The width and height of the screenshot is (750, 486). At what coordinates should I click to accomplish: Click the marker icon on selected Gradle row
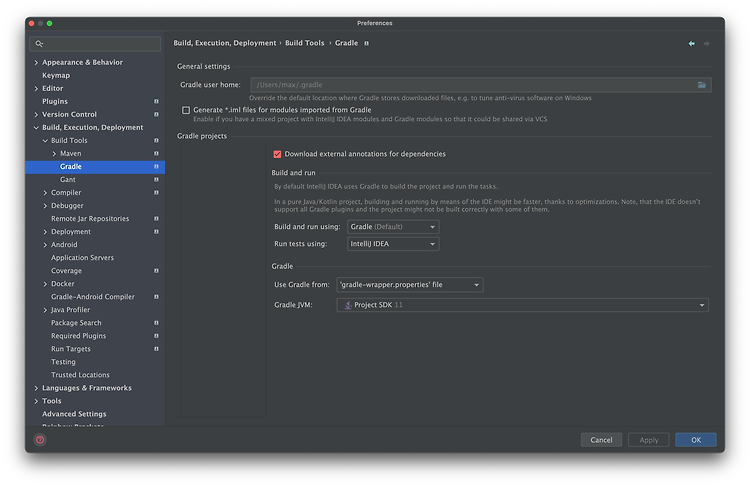pyautogui.click(x=156, y=166)
